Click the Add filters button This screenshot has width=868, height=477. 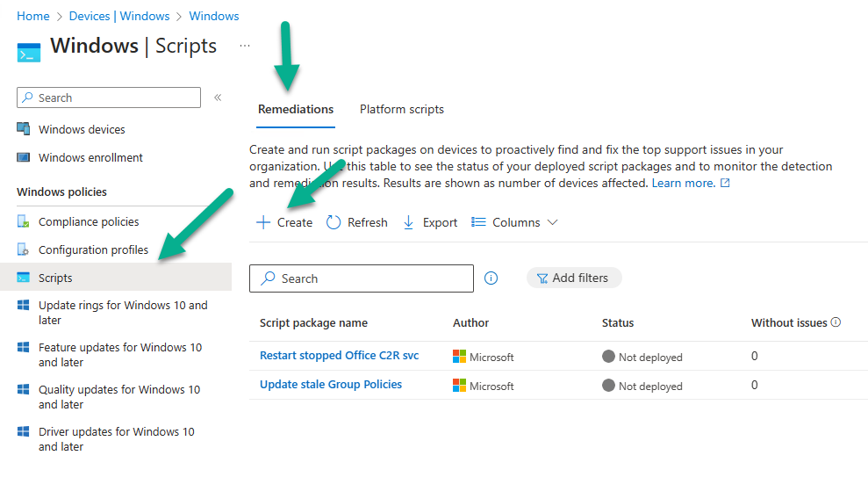[574, 278]
